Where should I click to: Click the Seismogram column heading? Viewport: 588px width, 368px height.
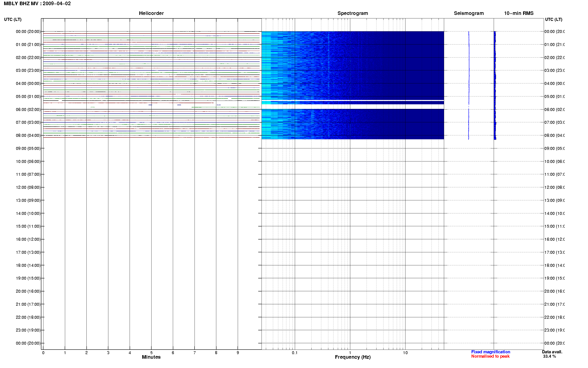pos(469,13)
